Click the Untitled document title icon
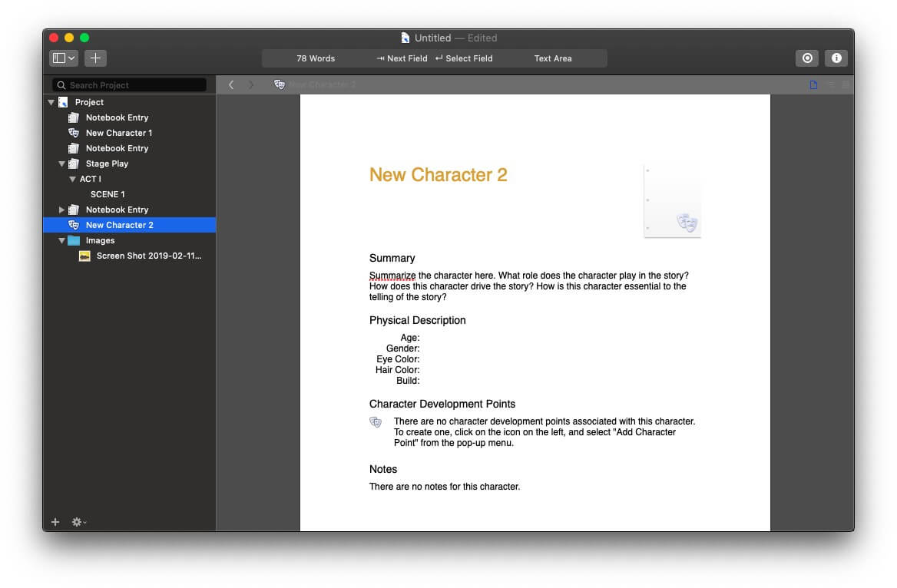Screen dimensions: 897x588 coord(405,38)
